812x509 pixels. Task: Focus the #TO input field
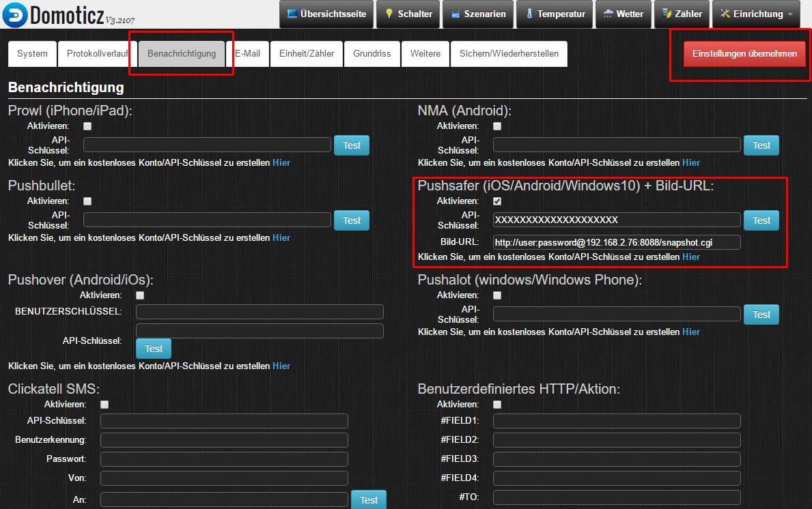click(617, 497)
